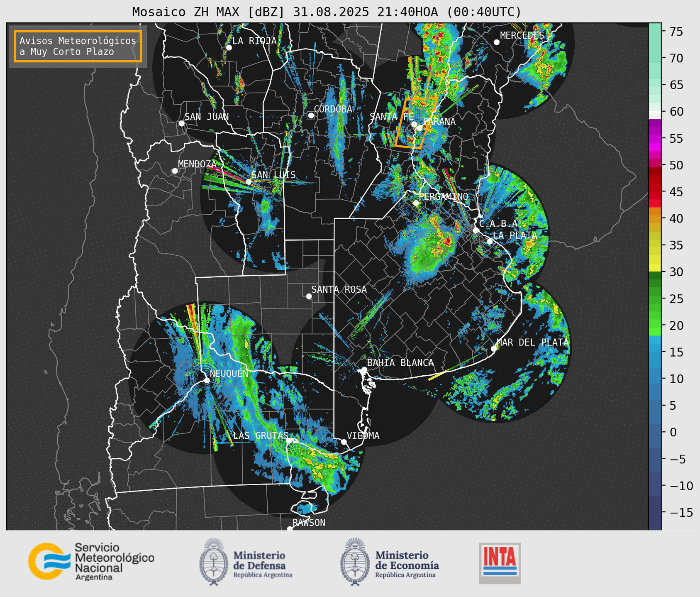Click the BAHIA BLANCA city label
700x597 pixels.
tap(400, 363)
